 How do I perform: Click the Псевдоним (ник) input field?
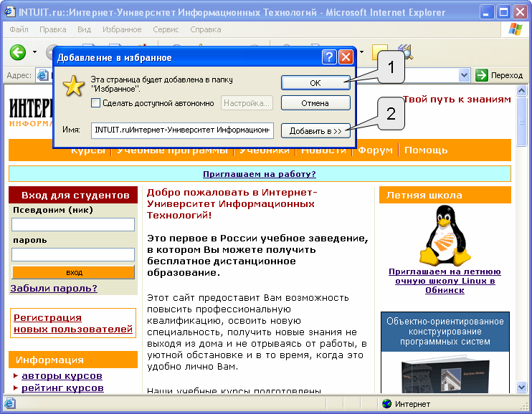[x=73, y=224]
